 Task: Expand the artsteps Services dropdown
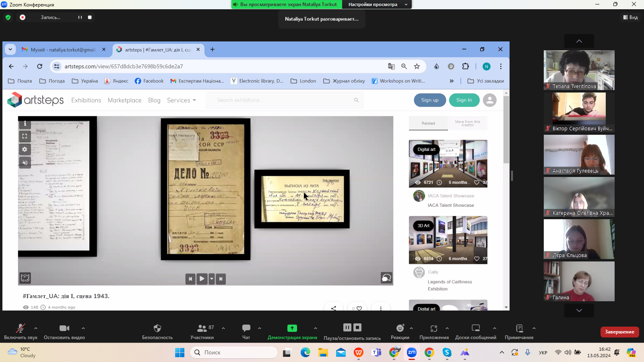[x=182, y=100]
